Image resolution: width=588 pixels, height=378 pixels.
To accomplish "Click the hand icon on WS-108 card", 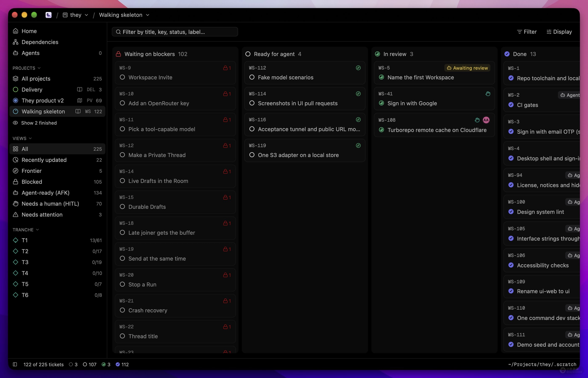I will click(477, 120).
